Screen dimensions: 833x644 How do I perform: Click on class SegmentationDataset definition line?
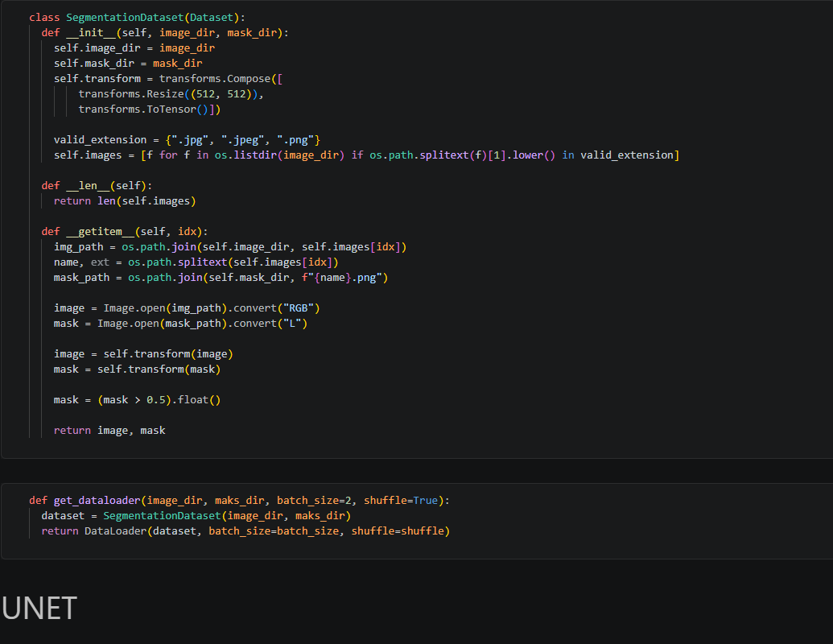[137, 18]
